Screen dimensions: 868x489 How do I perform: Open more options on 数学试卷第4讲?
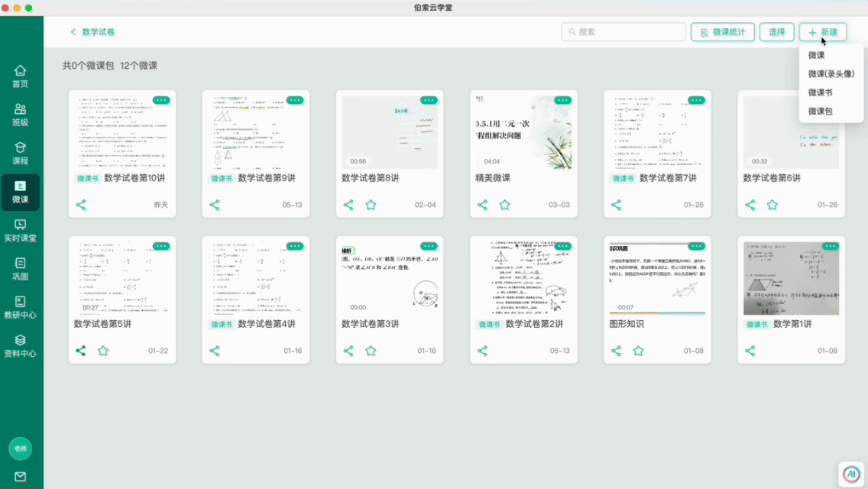point(295,246)
